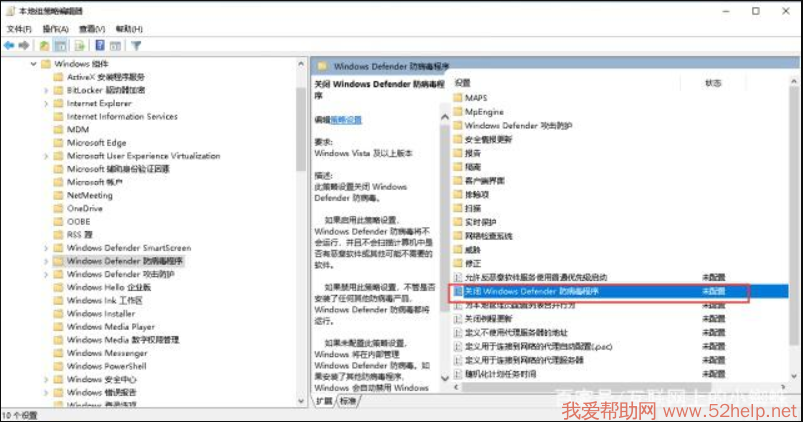Switch to the 标准 tab
Screen dimensions: 803x422
(347, 401)
